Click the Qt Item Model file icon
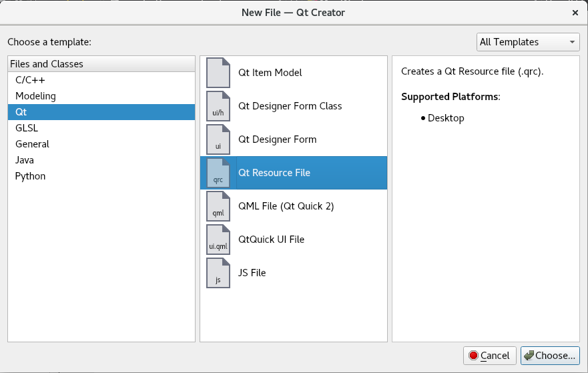The height and width of the screenshot is (373, 588). click(x=218, y=73)
